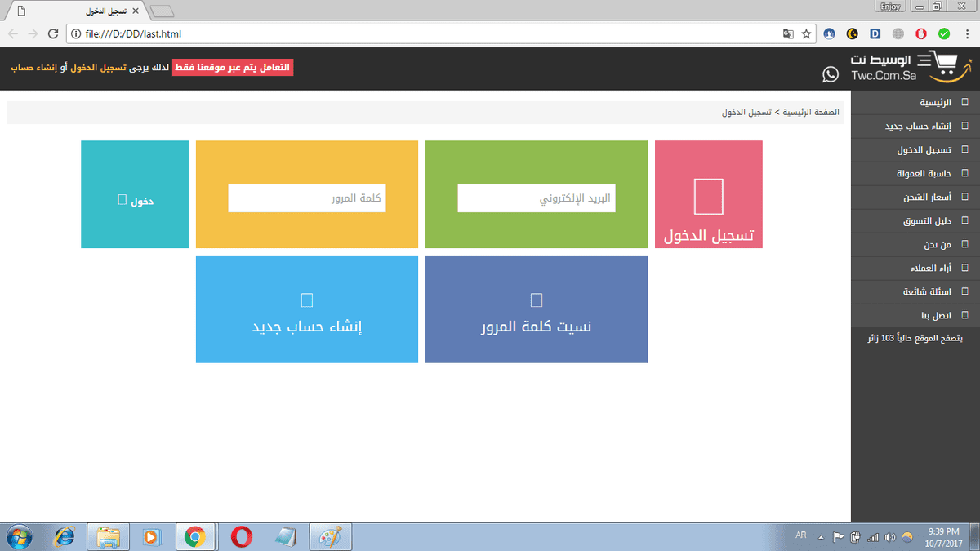Image resolution: width=980 pixels, height=551 pixels.
Task: Open Windows Media Player from the taskbar
Action: coord(153,536)
